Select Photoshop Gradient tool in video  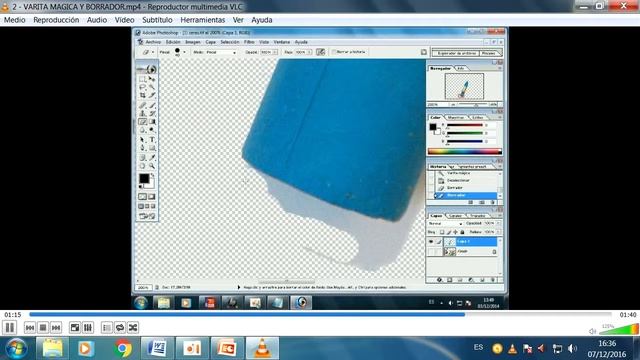(x=152, y=122)
